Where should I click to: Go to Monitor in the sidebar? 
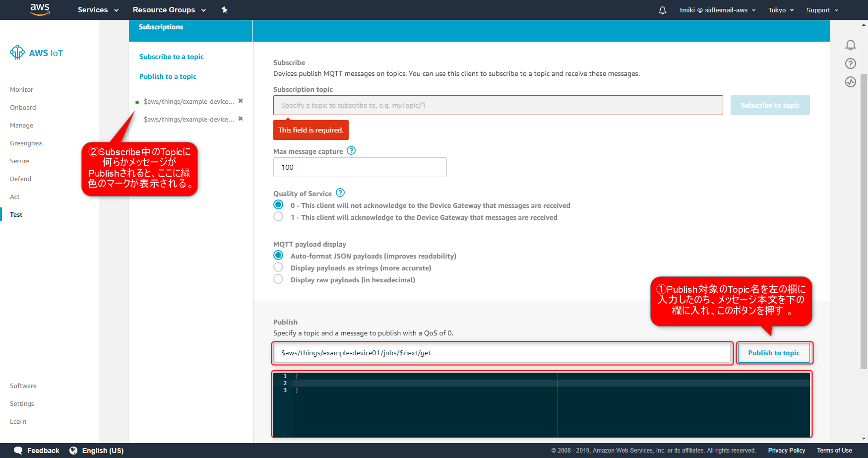(x=22, y=90)
